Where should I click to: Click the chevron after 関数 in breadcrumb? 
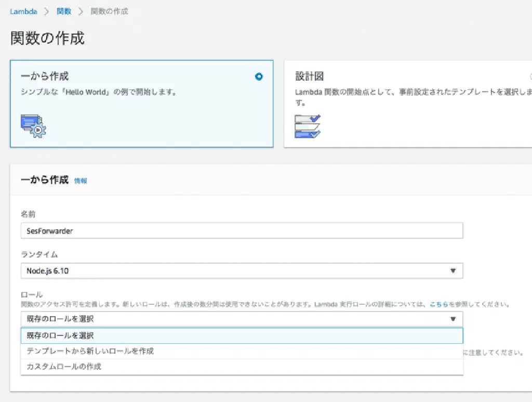point(81,11)
